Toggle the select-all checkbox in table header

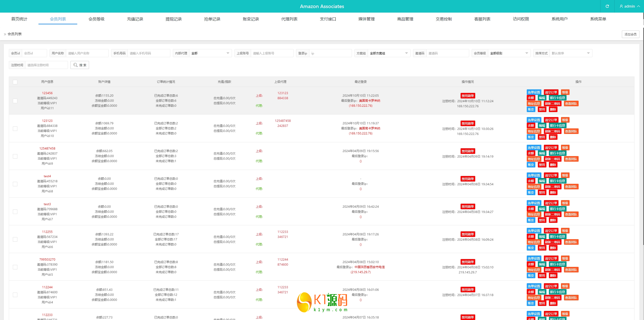[15, 82]
